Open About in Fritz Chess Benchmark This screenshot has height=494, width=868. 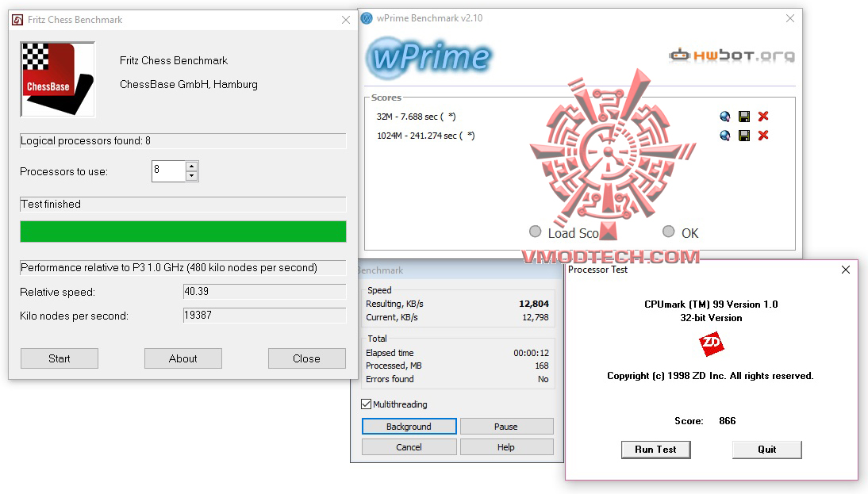tap(182, 358)
